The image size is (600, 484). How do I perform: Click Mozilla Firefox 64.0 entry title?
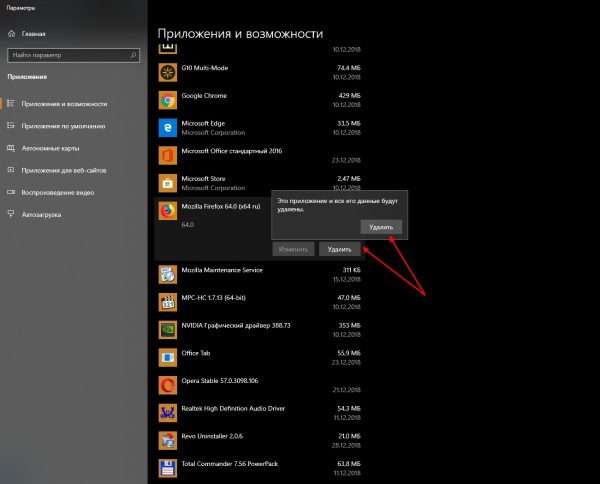click(221, 206)
